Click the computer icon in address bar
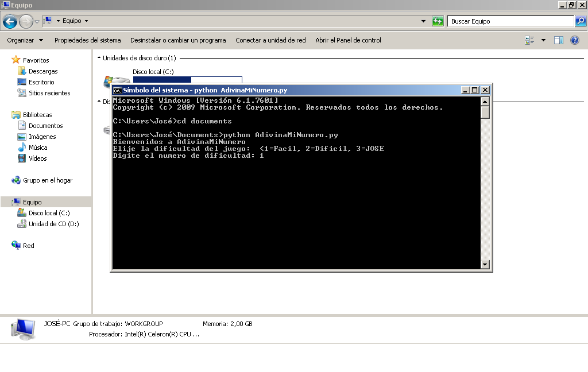This screenshot has height=372, width=588. pos(48,21)
